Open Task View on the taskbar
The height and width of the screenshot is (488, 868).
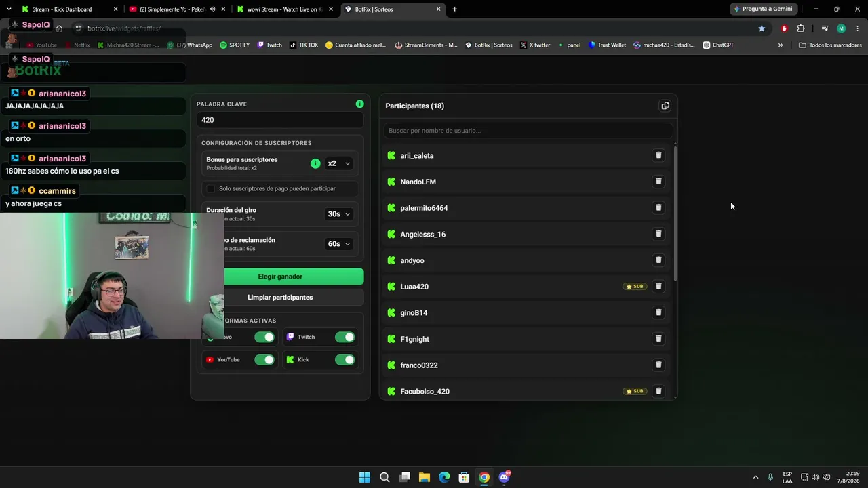click(405, 477)
